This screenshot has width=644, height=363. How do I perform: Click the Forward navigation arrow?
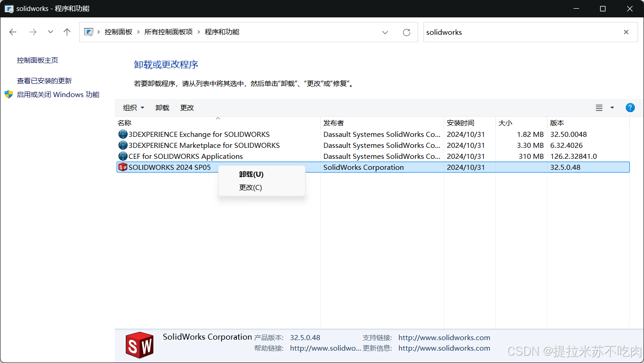click(x=32, y=32)
